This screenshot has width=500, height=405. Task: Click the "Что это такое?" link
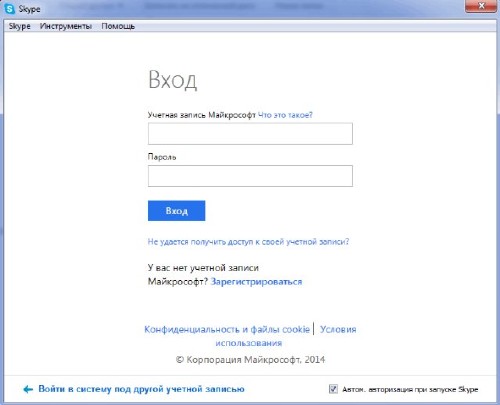click(x=285, y=115)
